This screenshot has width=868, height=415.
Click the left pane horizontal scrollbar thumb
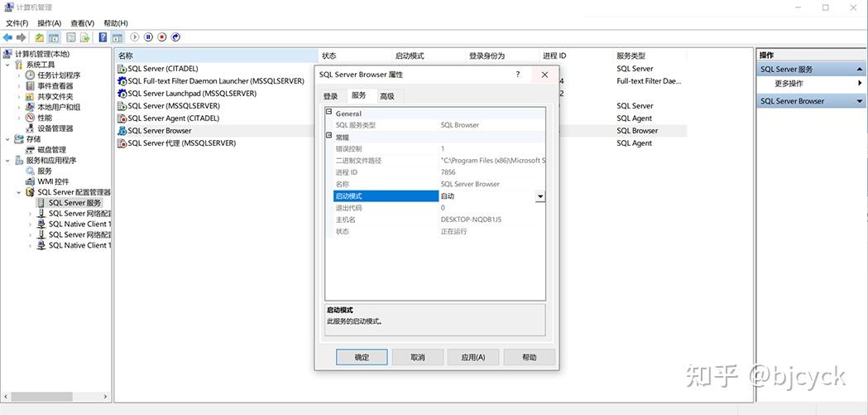43,397
